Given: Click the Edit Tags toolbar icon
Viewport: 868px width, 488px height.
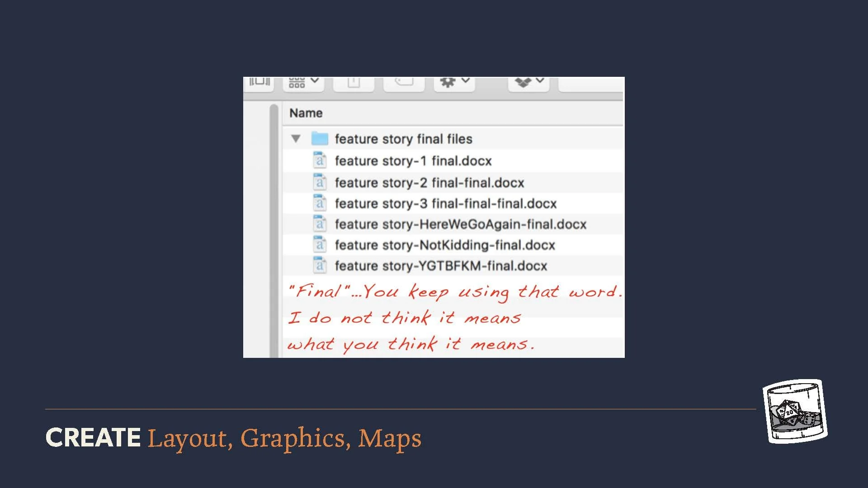Looking at the screenshot, I should point(404,83).
